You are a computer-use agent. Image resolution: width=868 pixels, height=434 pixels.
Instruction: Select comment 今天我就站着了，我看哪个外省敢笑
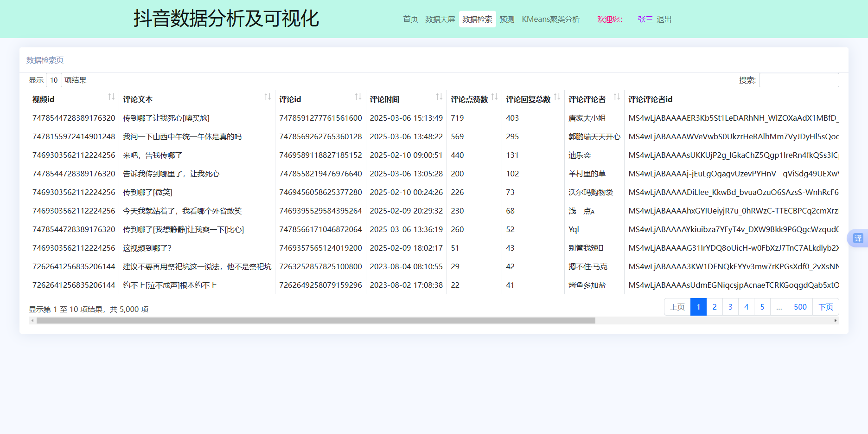[182, 211]
